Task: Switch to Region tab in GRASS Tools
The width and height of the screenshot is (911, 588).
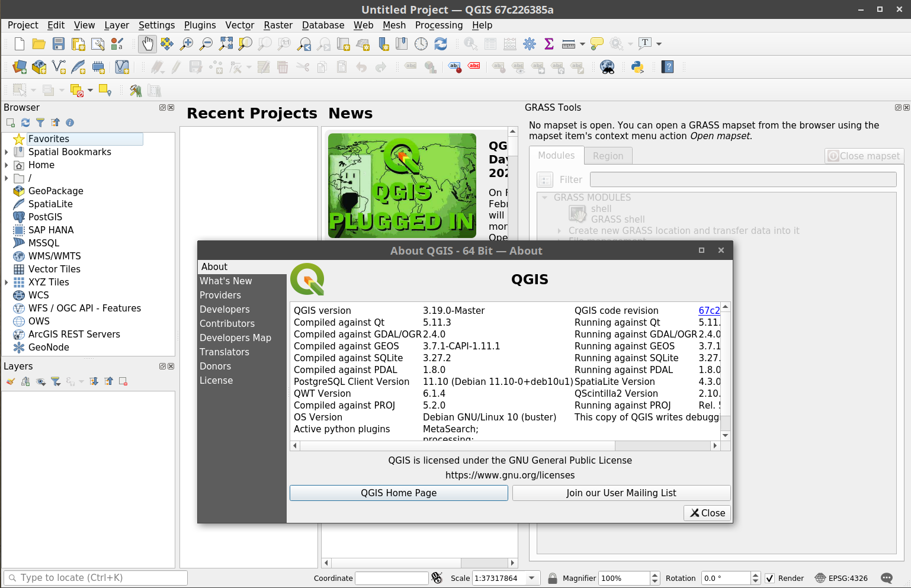Action: pos(608,156)
